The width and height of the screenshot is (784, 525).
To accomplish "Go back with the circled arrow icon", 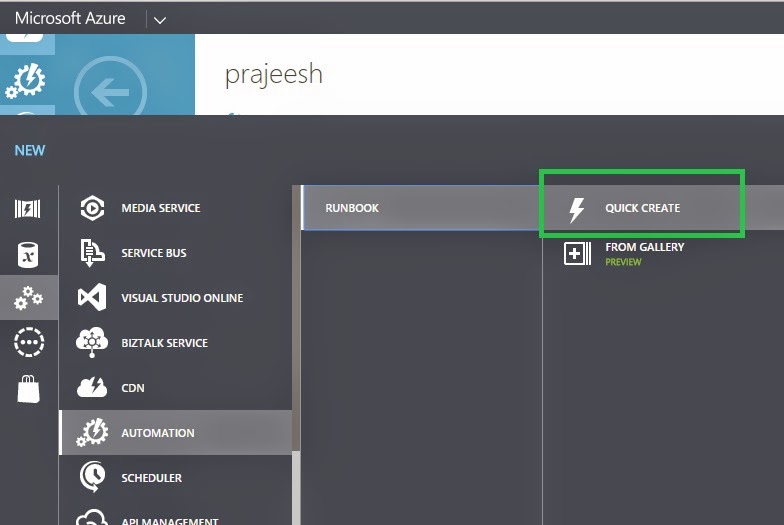I will 110,92.
